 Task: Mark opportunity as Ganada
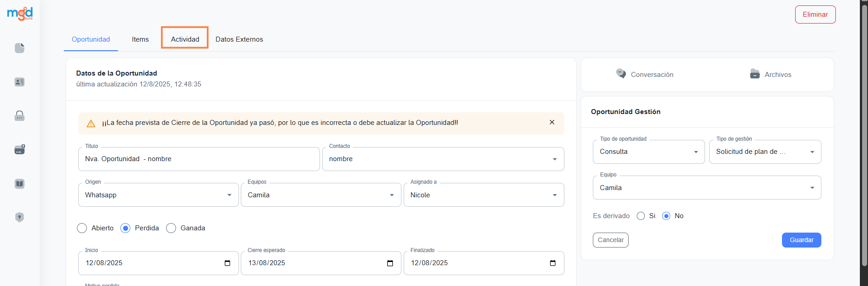click(x=171, y=228)
